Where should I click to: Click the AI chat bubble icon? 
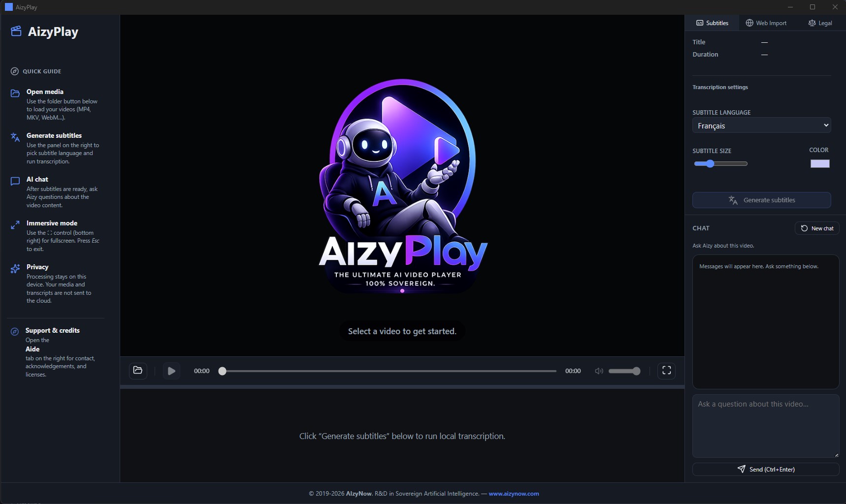(x=15, y=181)
